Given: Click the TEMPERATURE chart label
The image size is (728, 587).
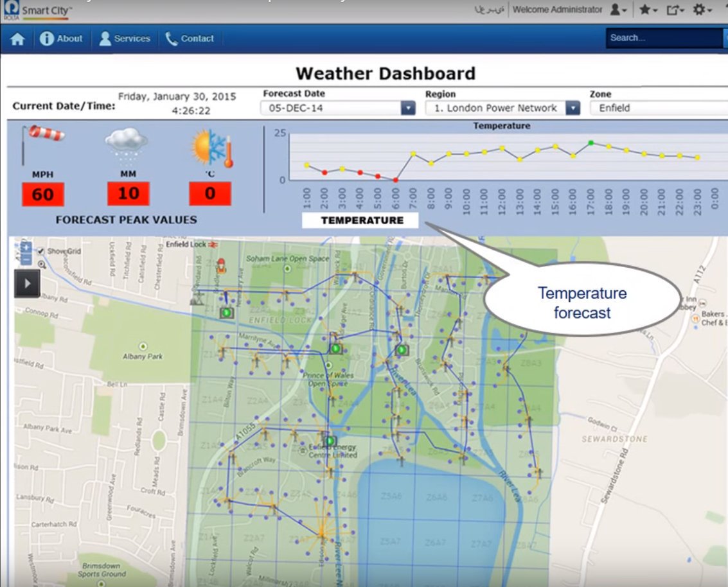Looking at the screenshot, I should 360,220.
